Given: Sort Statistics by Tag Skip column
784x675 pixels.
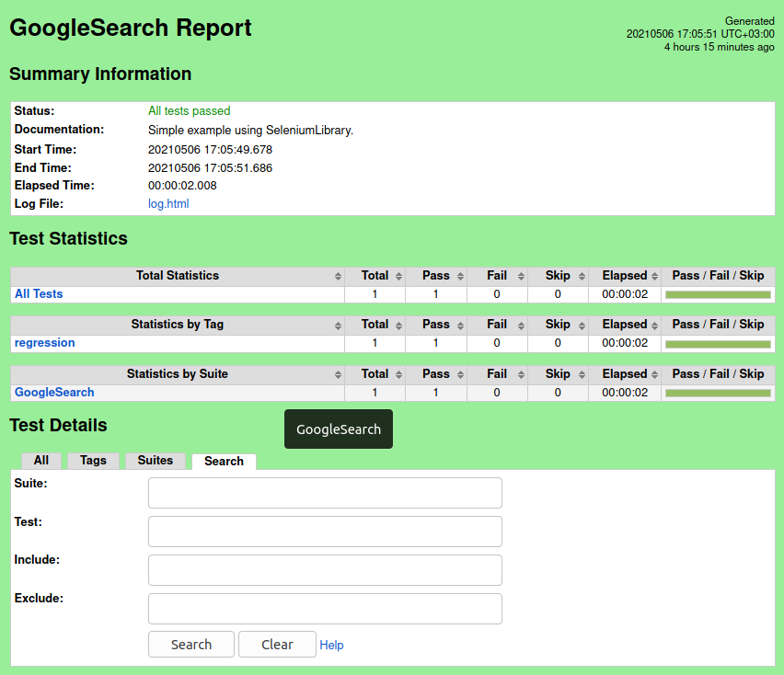Looking at the screenshot, I should [x=558, y=325].
